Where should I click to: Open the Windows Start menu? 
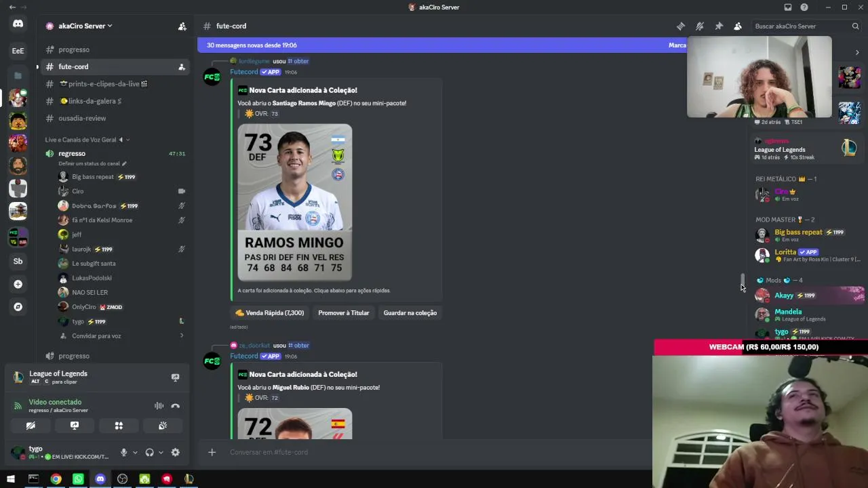pyautogui.click(x=11, y=479)
